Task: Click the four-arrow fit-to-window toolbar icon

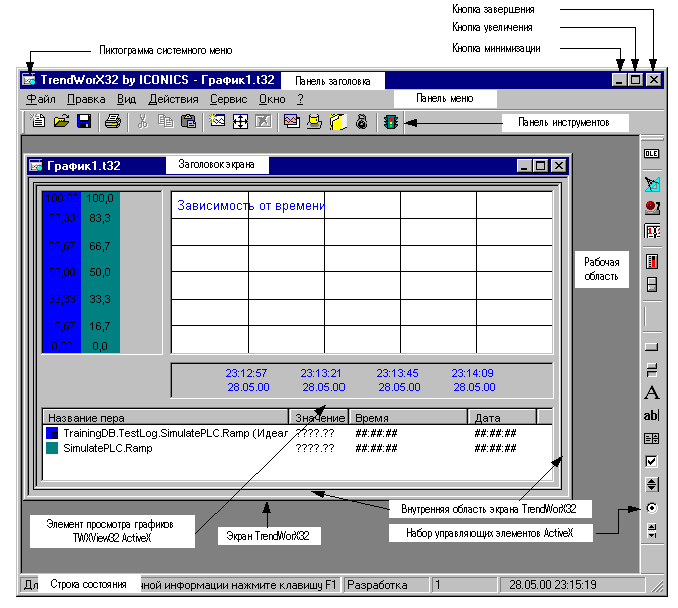Action: pyautogui.click(x=240, y=122)
